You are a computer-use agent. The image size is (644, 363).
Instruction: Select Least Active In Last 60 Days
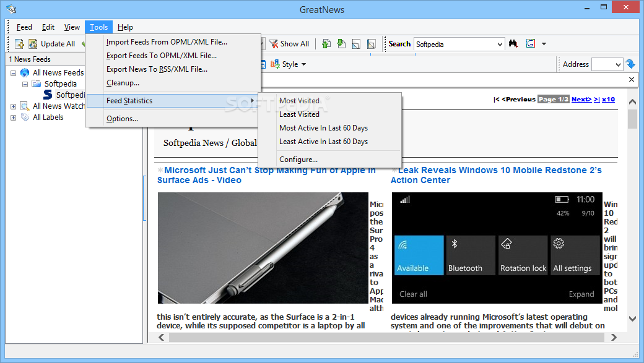click(329, 142)
